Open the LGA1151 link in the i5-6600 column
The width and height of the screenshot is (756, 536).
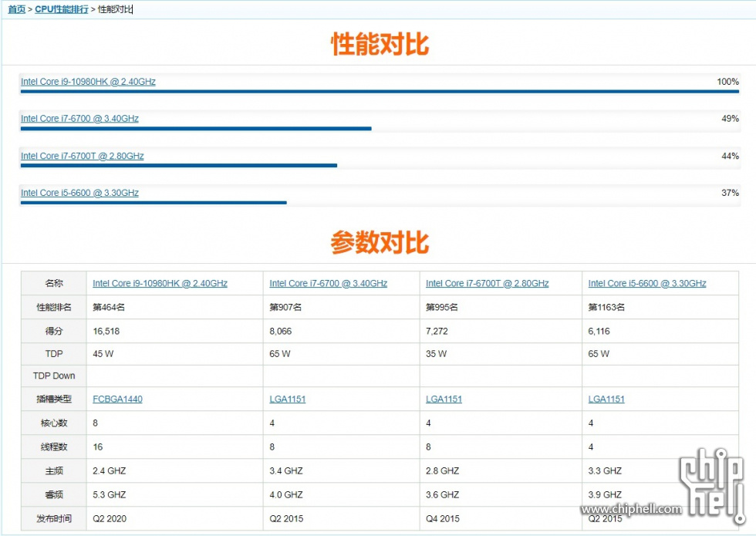coord(606,399)
